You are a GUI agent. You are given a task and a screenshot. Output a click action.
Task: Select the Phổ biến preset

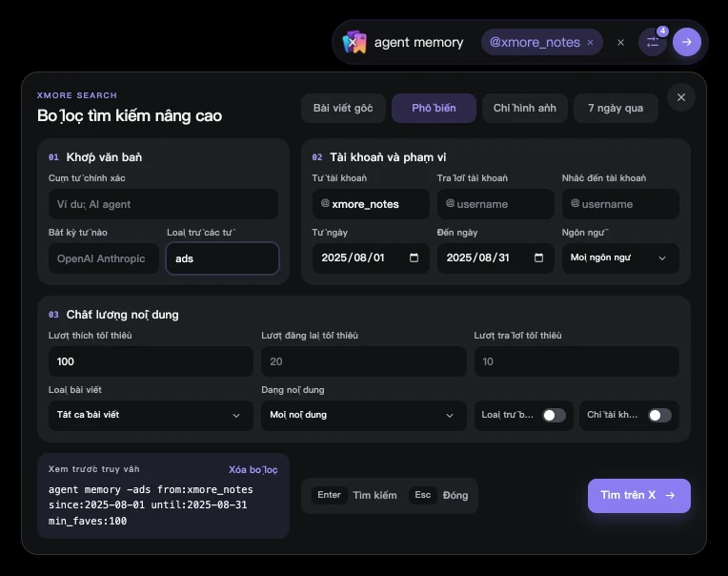click(x=434, y=108)
